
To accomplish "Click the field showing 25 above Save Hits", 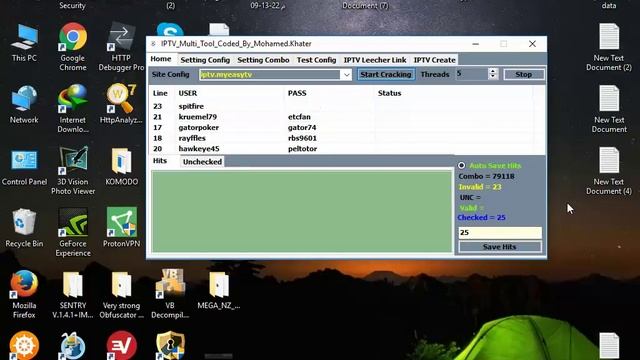I will 500,233.
